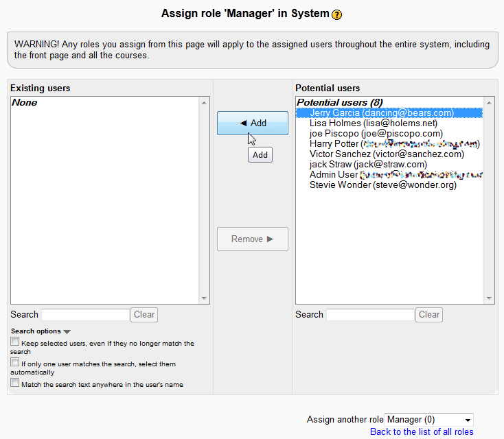This screenshot has height=439, width=504.
Task: Follow 'Back to the list of all roles' link
Action: coord(421,431)
